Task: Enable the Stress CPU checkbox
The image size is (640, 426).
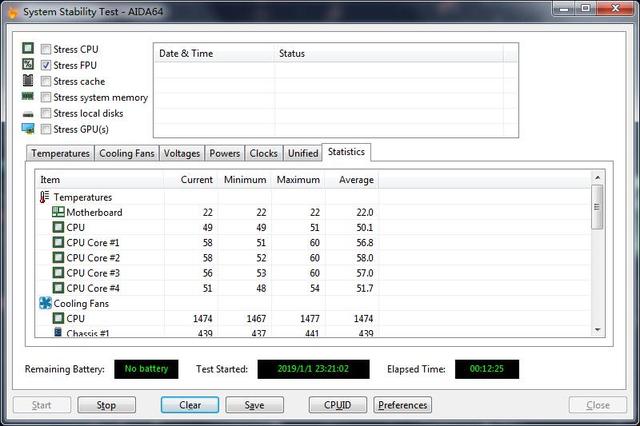Action: click(46, 49)
